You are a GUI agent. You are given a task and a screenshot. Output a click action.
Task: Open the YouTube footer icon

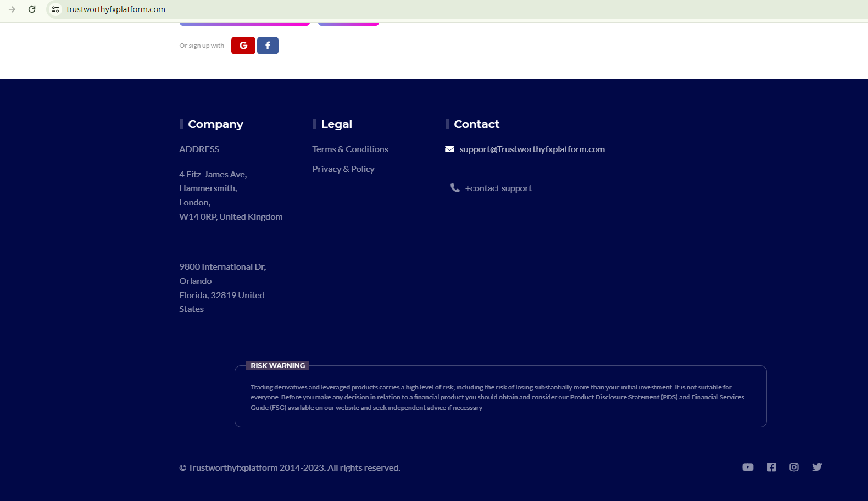[x=748, y=467]
